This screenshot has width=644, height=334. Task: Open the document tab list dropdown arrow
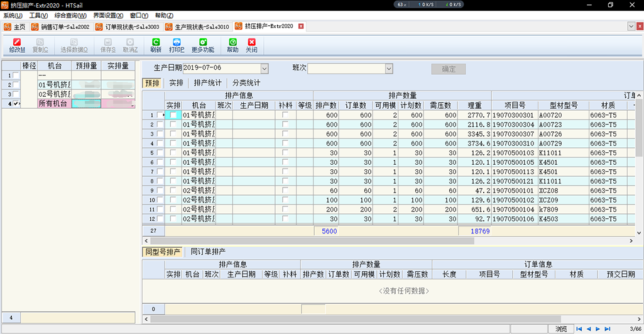pyautogui.click(x=631, y=26)
